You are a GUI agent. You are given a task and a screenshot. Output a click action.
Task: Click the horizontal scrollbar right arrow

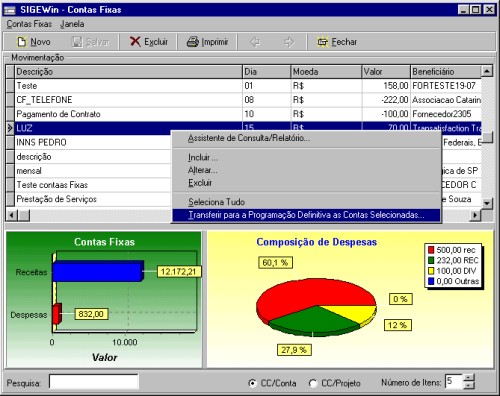click(475, 215)
